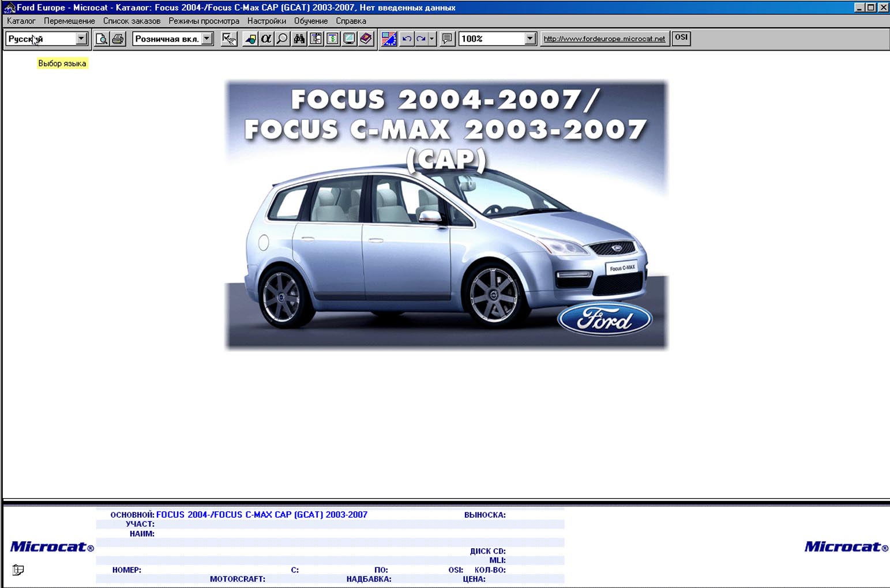The width and height of the screenshot is (890, 588).
Task: Open the Русский language dropdown
Action: (x=81, y=39)
